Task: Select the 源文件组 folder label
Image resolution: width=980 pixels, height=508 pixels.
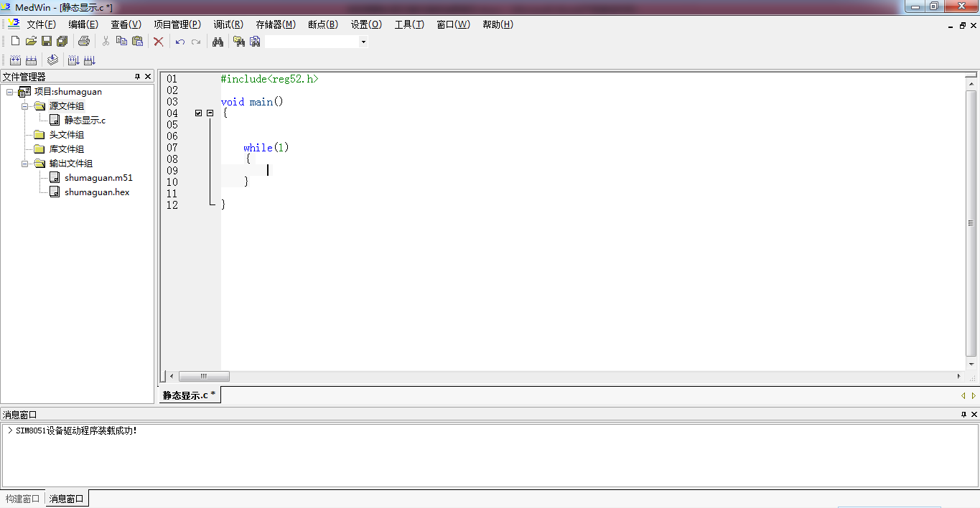Action: coord(66,106)
